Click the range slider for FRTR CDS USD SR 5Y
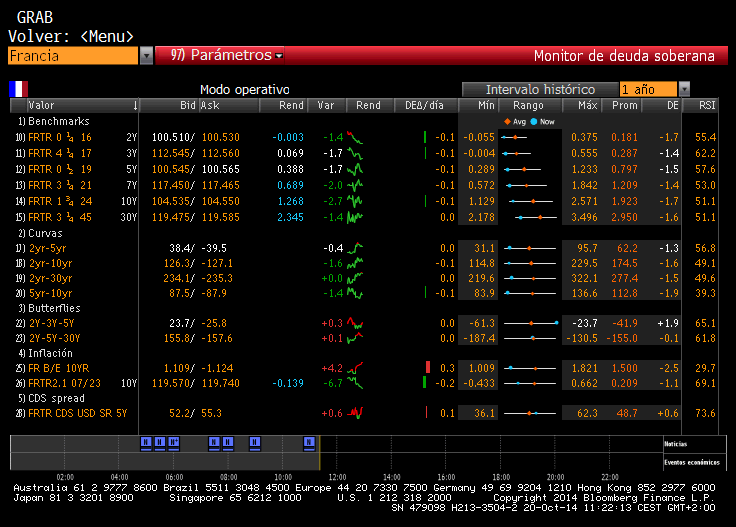 click(529, 413)
